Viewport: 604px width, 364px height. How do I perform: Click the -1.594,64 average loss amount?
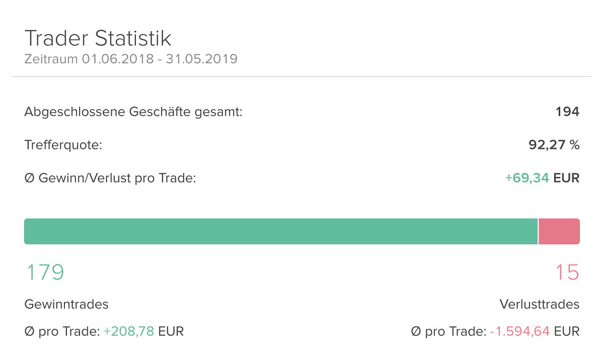click(x=519, y=331)
